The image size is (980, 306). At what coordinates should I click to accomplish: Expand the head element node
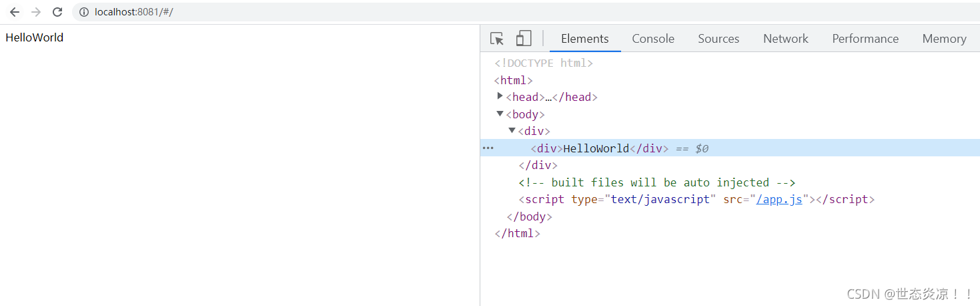tap(500, 96)
